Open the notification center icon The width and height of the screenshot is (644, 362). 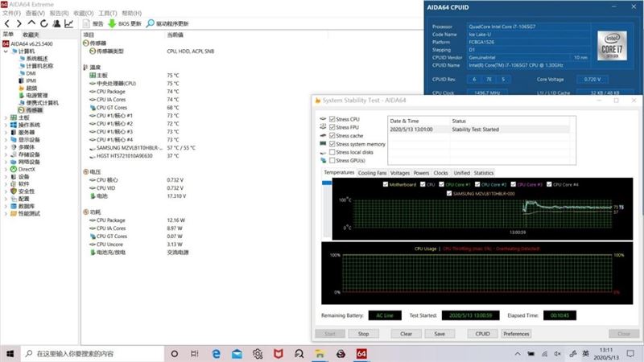[x=630, y=353]
